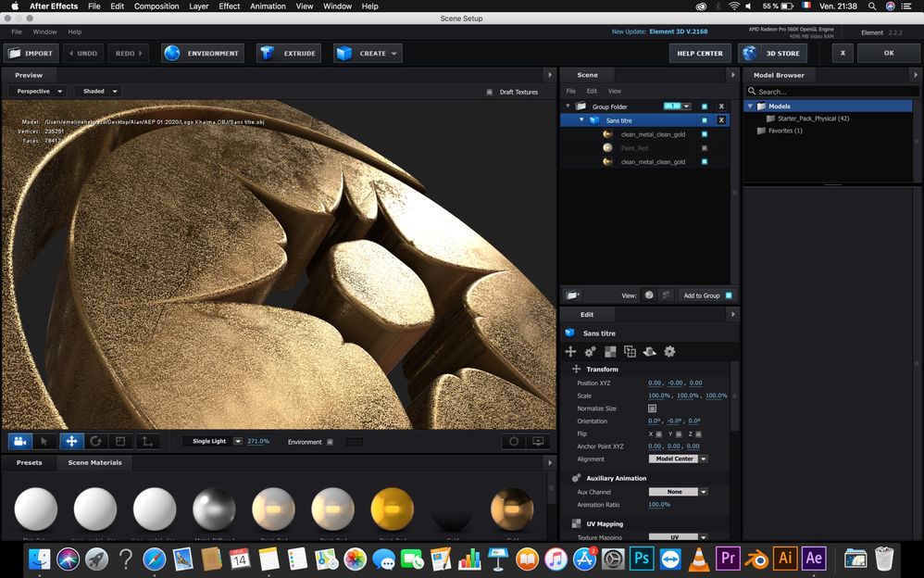Toggle visibility of the Group Folder row
Screen dimensions: 924x578
coord(705,107)
